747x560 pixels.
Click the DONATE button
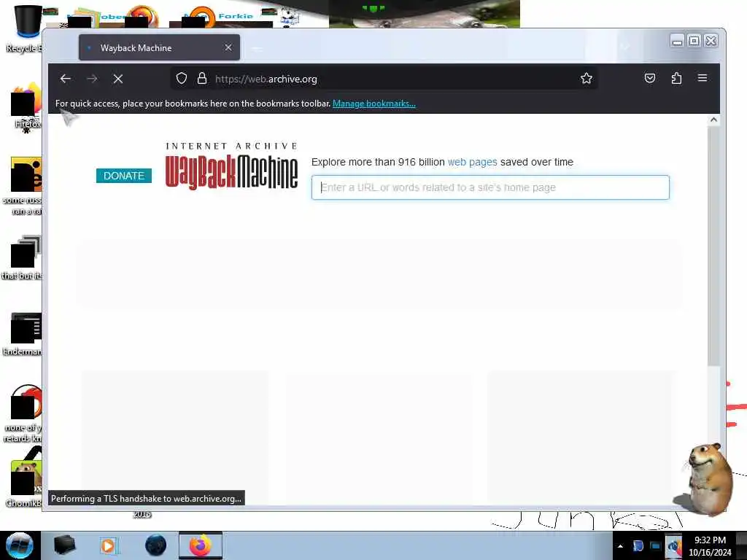tap(124, 176)
